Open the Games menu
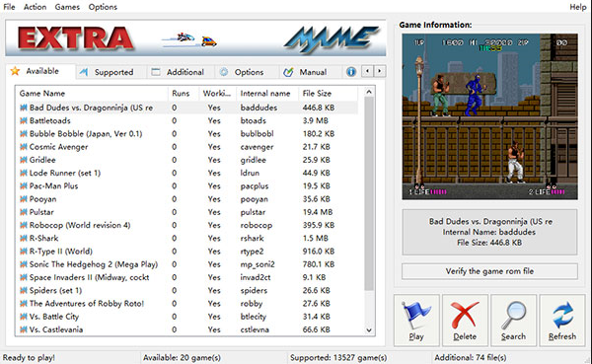The width and height of the screenshot is (592, 364). pos(67,7)
